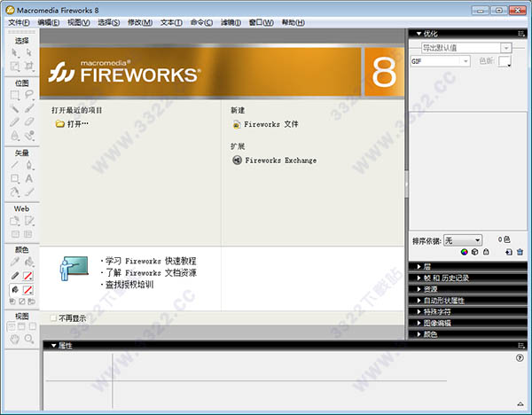Image resolution: width=532 pixels, height=415 pixels.
Task: Click the help icon in Properties panel
Action: tap(520, 357)
